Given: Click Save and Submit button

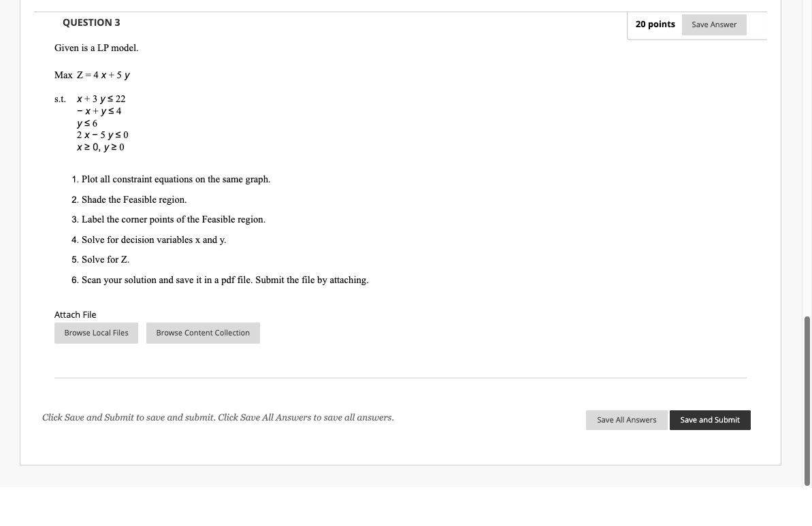Looking at the screenshot, I should click(710, 420).
